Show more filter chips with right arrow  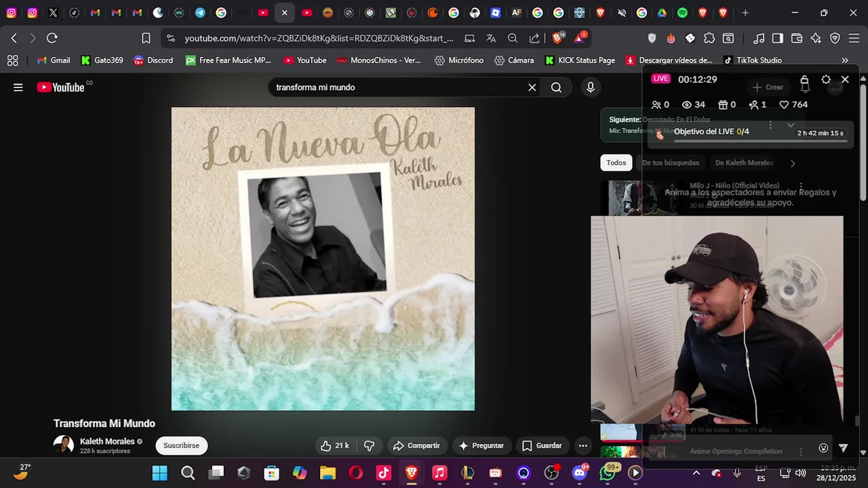click(x=793, y=163)
